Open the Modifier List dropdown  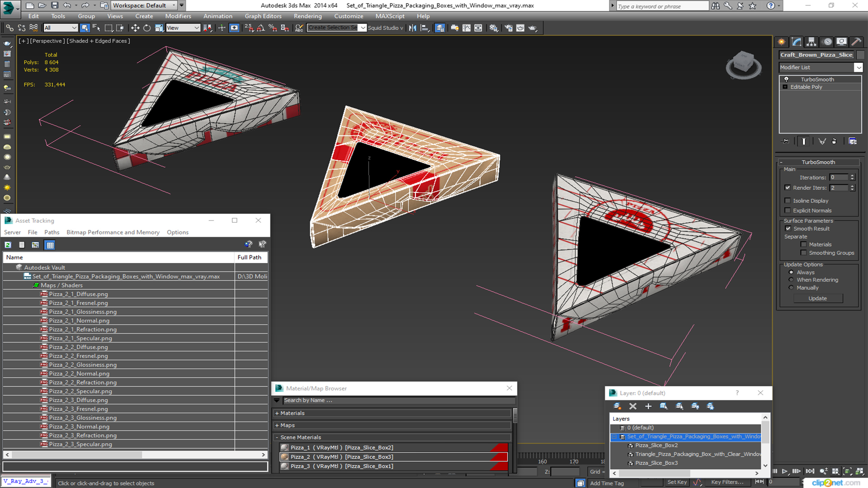click(x=858, y=67)
